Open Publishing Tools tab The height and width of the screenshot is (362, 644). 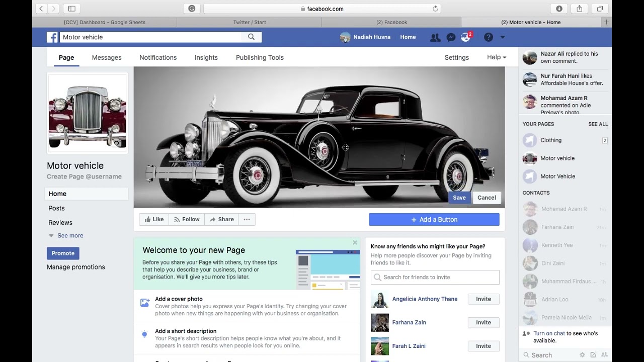260,57
